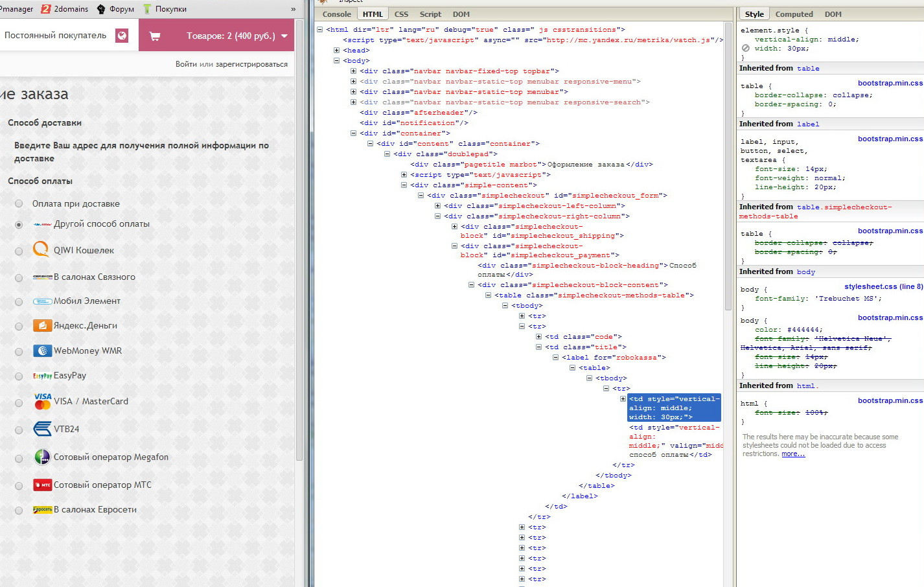924x587 pixels.
Task: Switch to the Console tab
Action: [x=336, y=14]
